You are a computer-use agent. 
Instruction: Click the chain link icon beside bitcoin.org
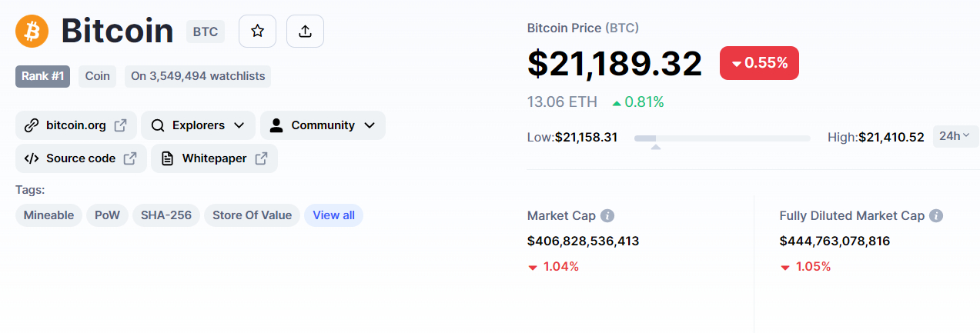pos(32,125)
